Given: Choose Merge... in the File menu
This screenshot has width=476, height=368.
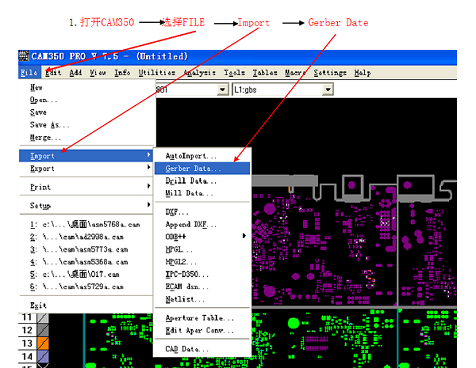Looking at the screenshot, I should point(87,137).
